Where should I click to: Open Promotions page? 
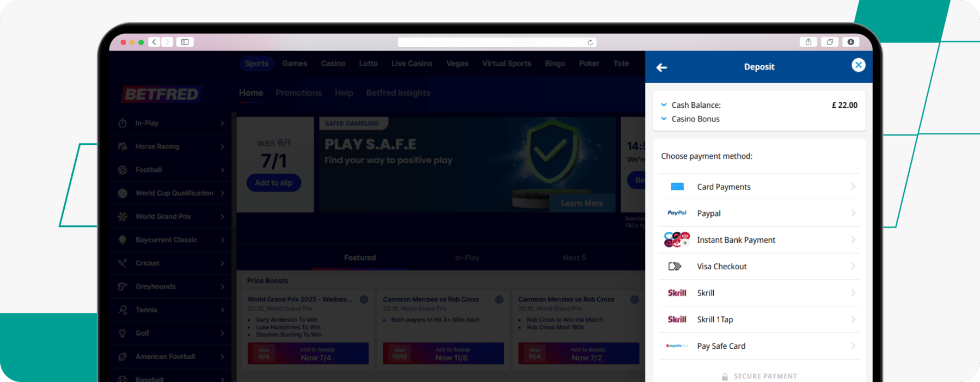(x=298, y=93)
